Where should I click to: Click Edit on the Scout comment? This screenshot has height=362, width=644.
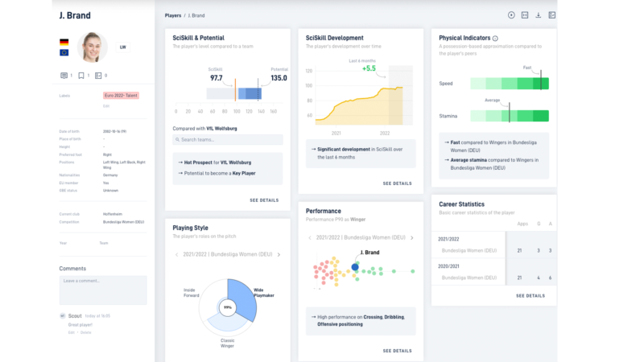coord(72,332)
